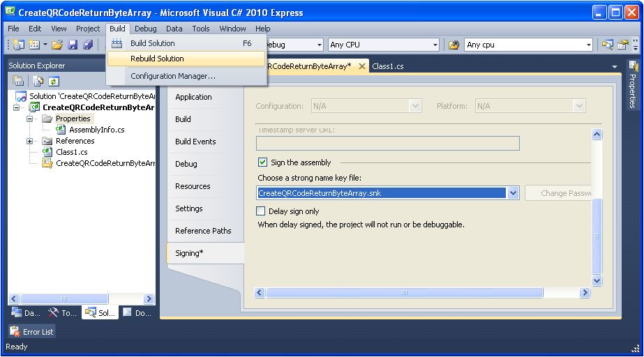644x357 pixels.
Task: Click the References folder icon
Action: coord(47,141)
